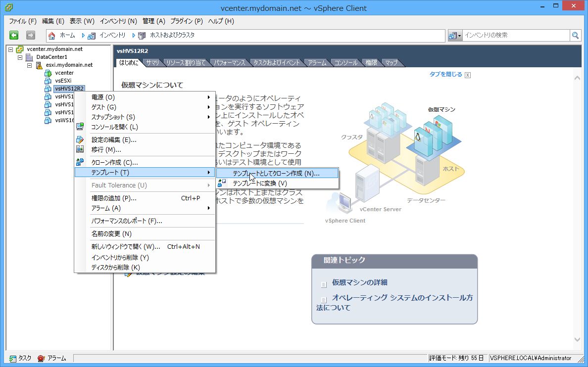Image resolution: width=588 pixels, height=367 pixels.
Task: Choose 新しいウィンドウで開く (W)...
Action: pos(145,247)
